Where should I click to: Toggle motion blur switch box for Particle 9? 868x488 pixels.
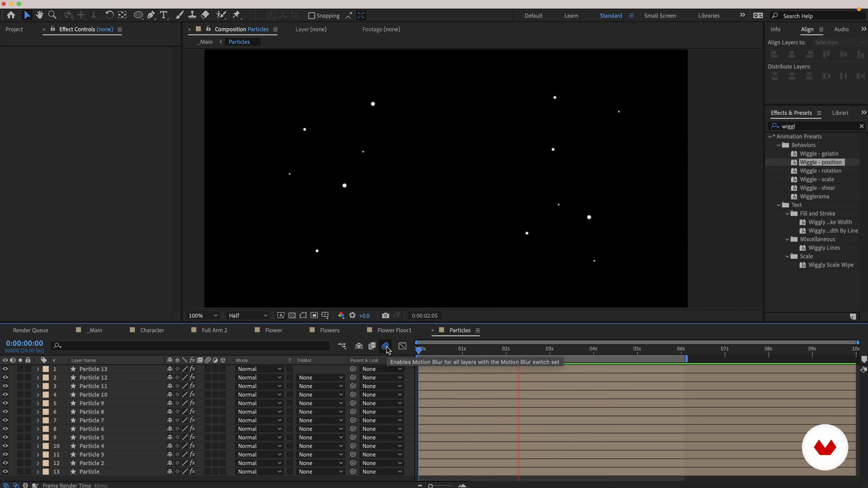208,403
